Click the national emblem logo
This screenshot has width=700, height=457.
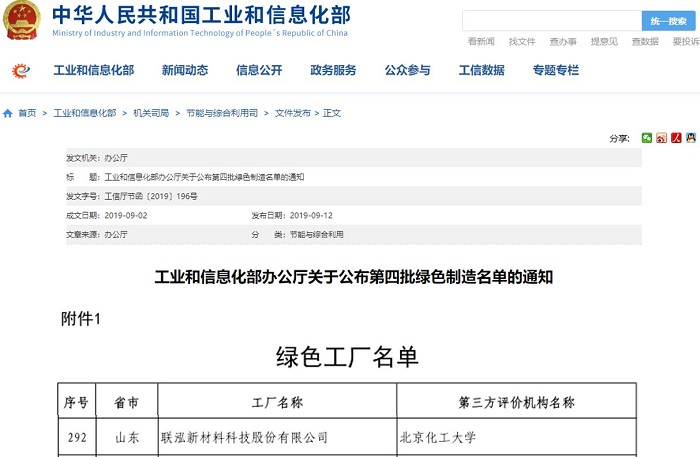[22, 20]
